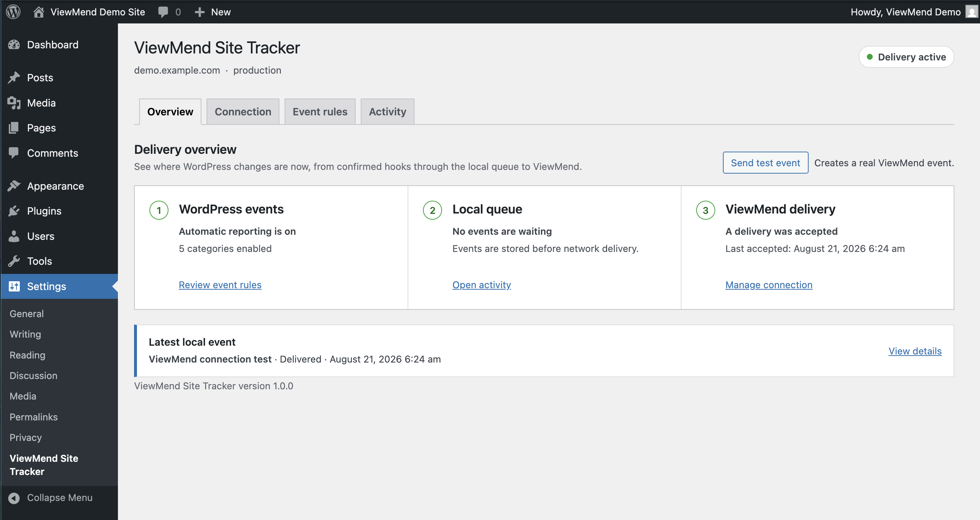The image size is (980, 520).
Task: Open the user avatar in admin bar
Action: click(x=971, y=12)
